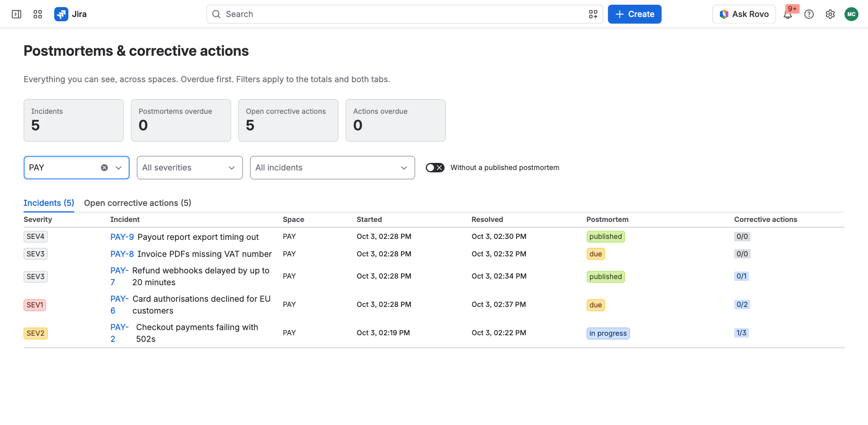Image resolution: width=868 pixels, height=425 pixels.
Task: Click the Corrective actions column header
Action: point(766,220)
